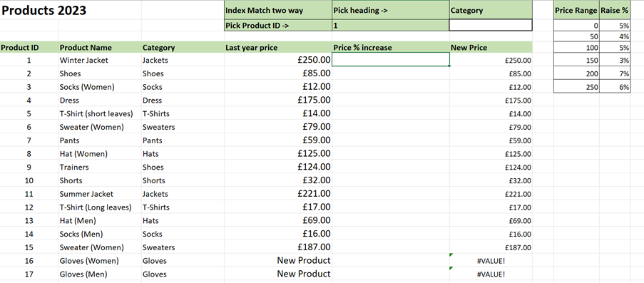Select the first #VALUE! error cell for Gloves (Women)
The height and width of the screenshot is (283, 644).
pos(491,260)
